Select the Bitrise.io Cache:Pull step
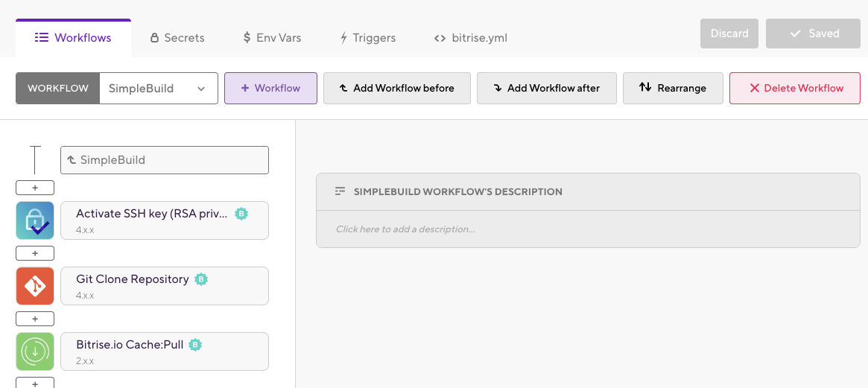 coord(165,352)
